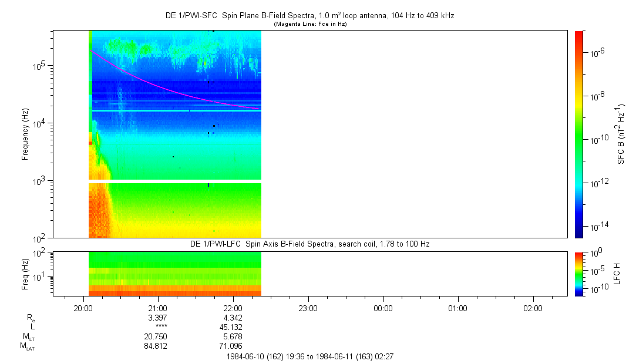Select the 00:00 time axis tick label
The width and height of the screenshot is (636, 364).
(x=383, y=307)
